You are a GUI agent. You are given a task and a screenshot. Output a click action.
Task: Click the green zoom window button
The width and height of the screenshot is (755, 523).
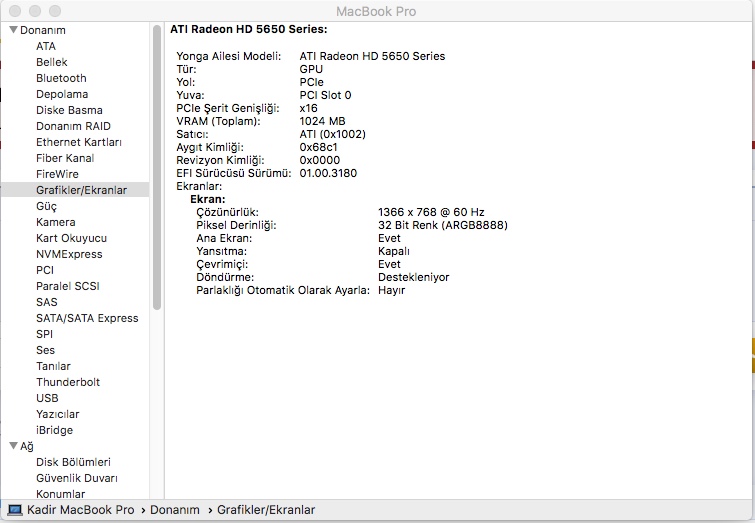click(54, 10)
